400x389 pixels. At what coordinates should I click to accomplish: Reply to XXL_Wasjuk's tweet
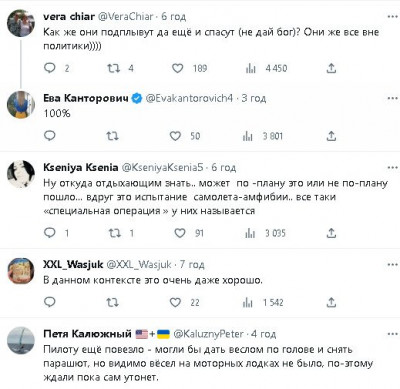coord(50,302)
